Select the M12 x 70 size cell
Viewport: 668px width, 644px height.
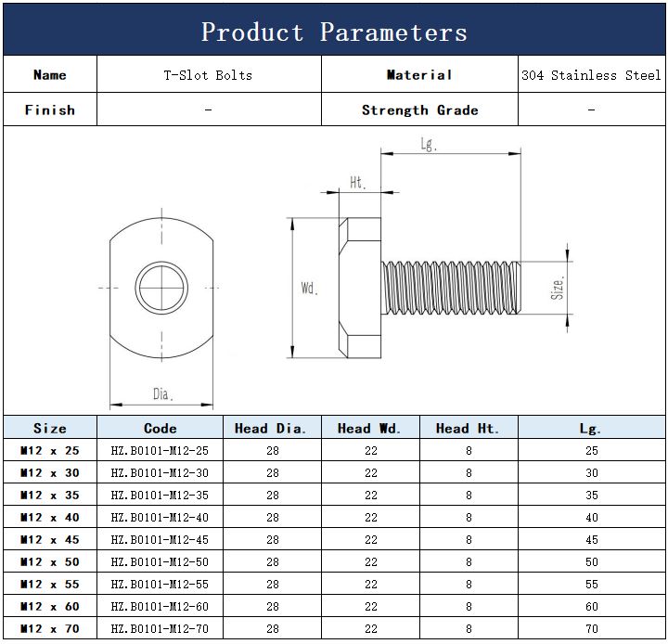[50, 628]
